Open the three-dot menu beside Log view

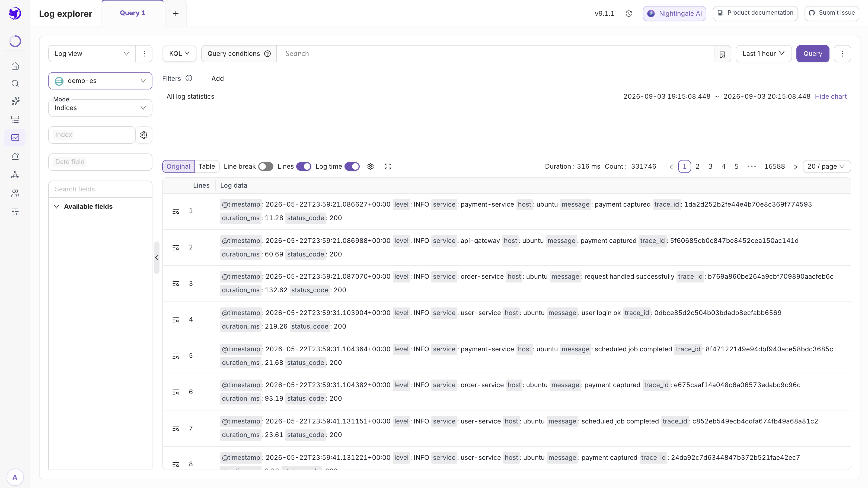click(144, 54)
